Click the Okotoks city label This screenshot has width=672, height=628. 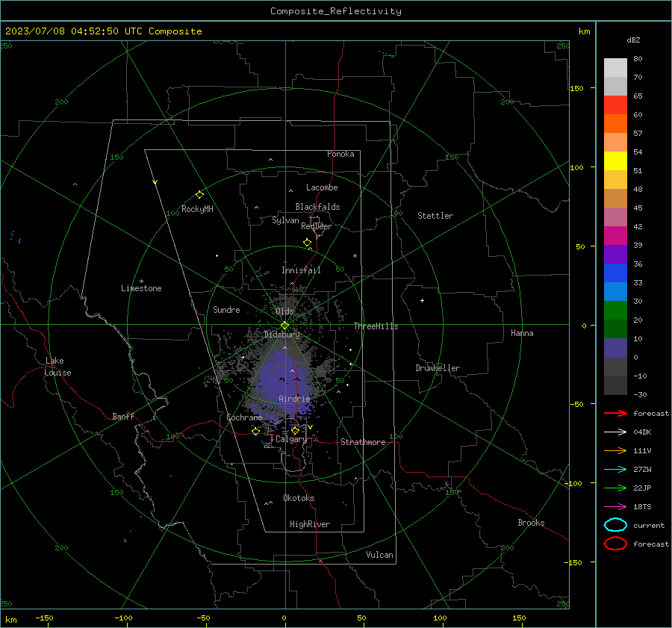click(299, 498)
